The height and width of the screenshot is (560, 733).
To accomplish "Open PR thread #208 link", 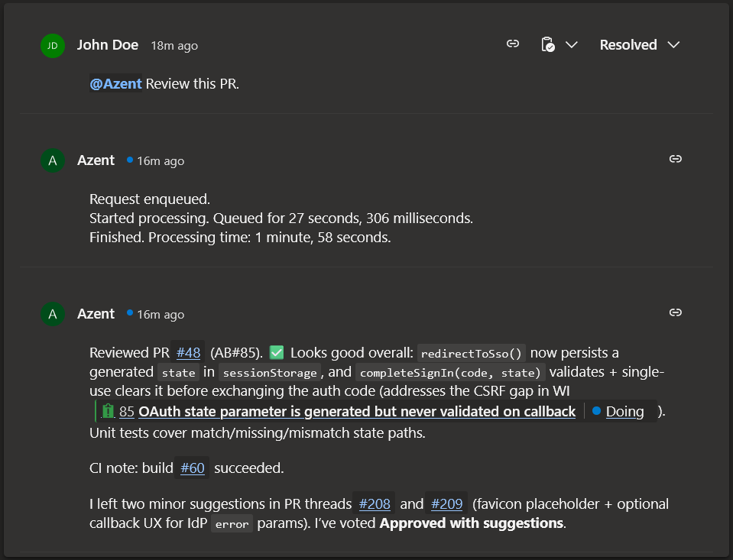I will tap(375, 504).
